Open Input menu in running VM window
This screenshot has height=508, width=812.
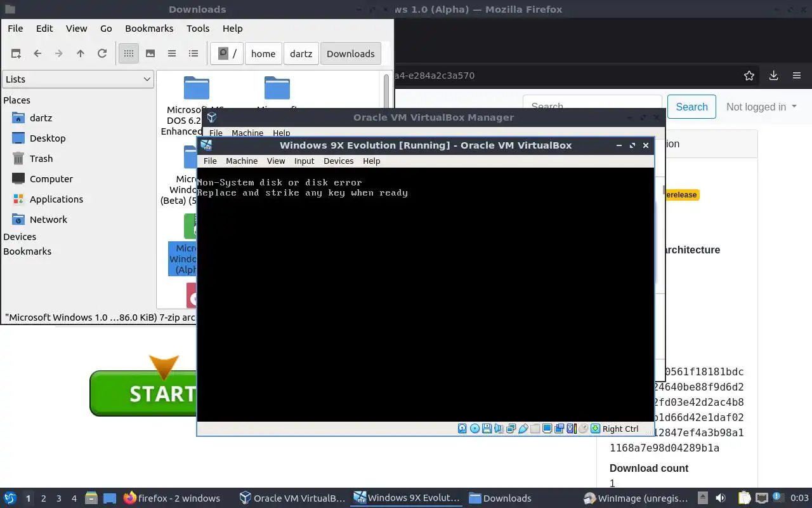pos(304,161)
